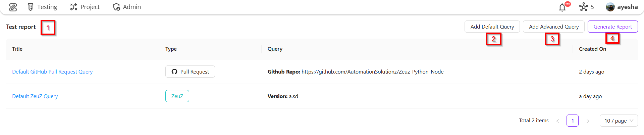The width and height of the screenshot is (644, 135).
Task: Click the Add Advanced Query button
Action: (553, 27)
